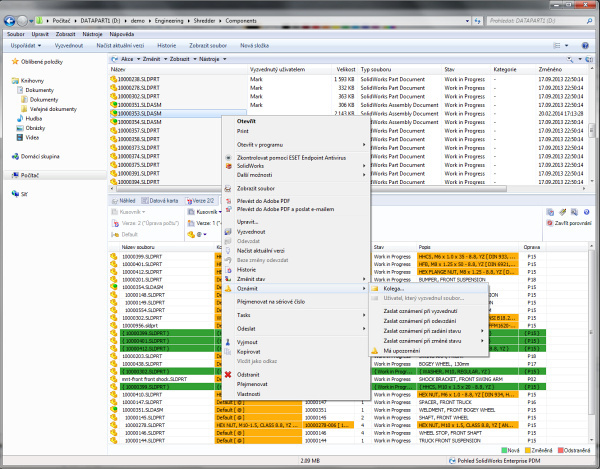Click the Převést do Adobe PDF icon
This screenshot has width=600, height=469.
point(228,201)
